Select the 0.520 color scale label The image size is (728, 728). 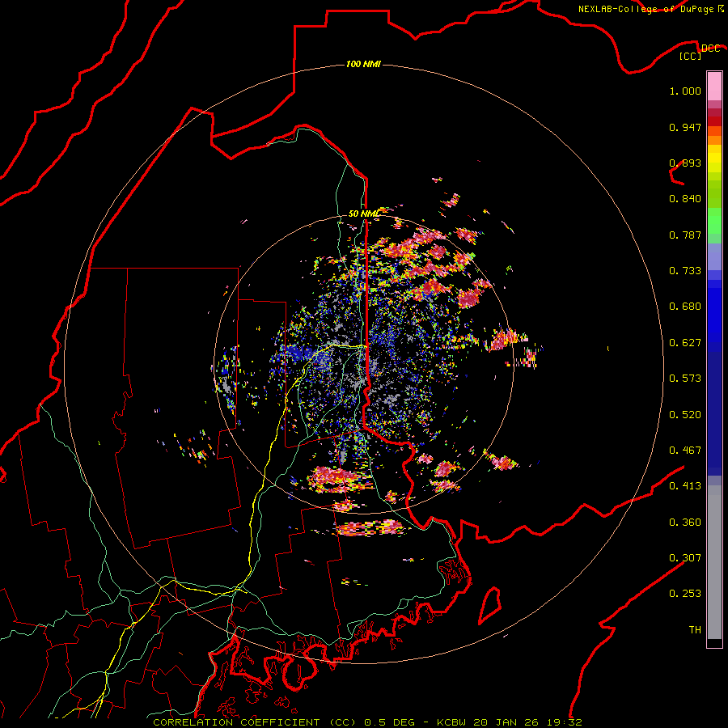coord(685,415)
